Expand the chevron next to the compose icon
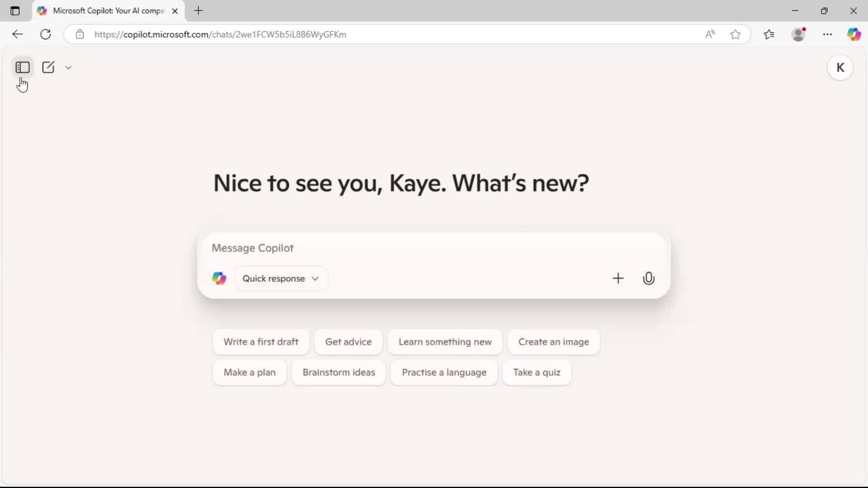868x488 pixels. (68, 67)
